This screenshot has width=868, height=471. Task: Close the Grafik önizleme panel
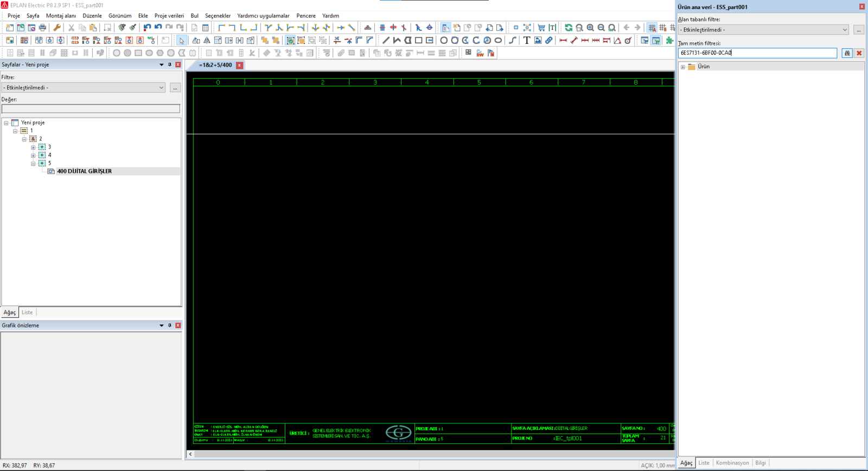[x=178, y=325]
